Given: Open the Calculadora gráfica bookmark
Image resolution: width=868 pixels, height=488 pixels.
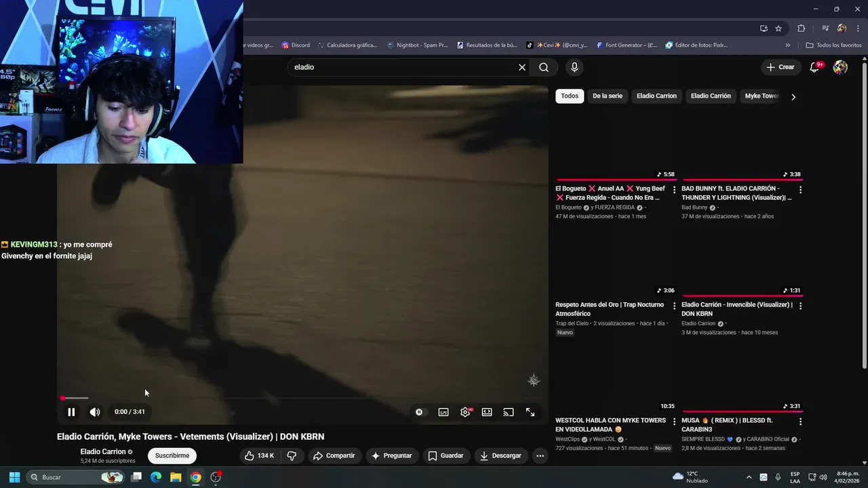Looking at the screenshot, I should tap(347, 45).
